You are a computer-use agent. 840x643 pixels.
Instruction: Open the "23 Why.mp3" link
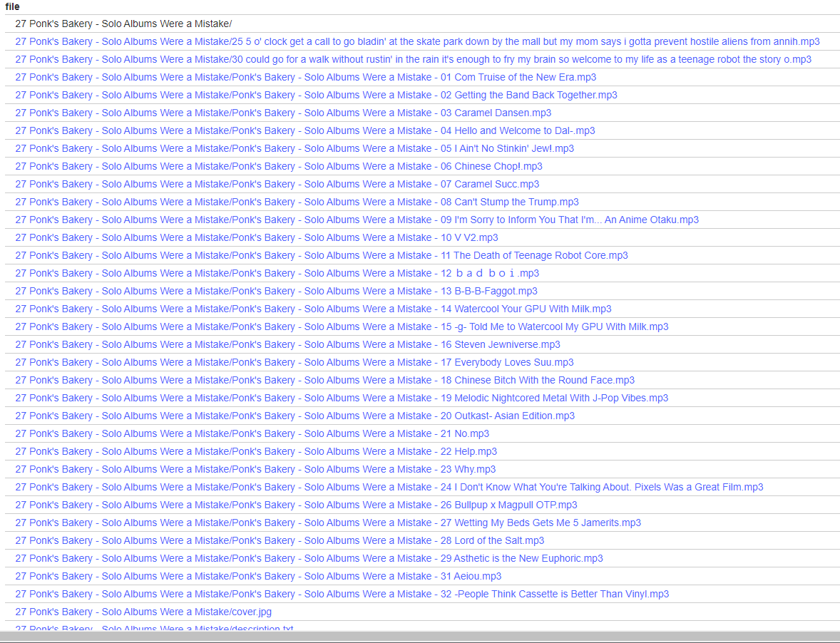255,469
